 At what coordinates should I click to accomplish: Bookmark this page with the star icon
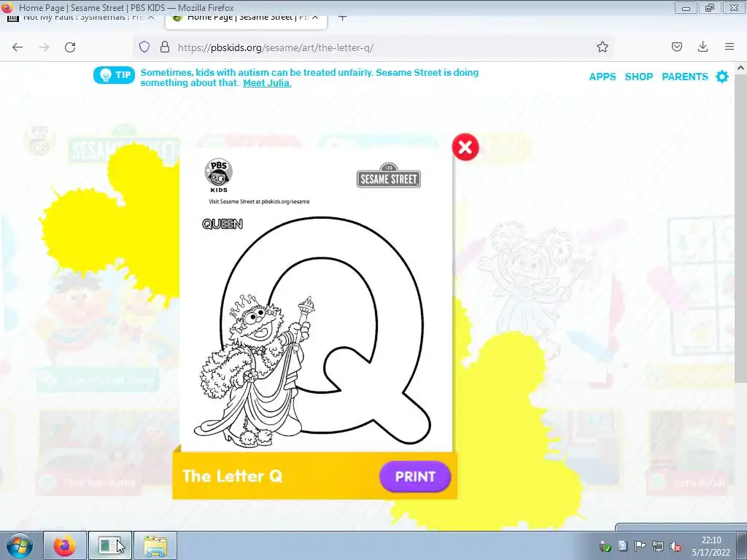pyautogui.click(x=602, y=47)
